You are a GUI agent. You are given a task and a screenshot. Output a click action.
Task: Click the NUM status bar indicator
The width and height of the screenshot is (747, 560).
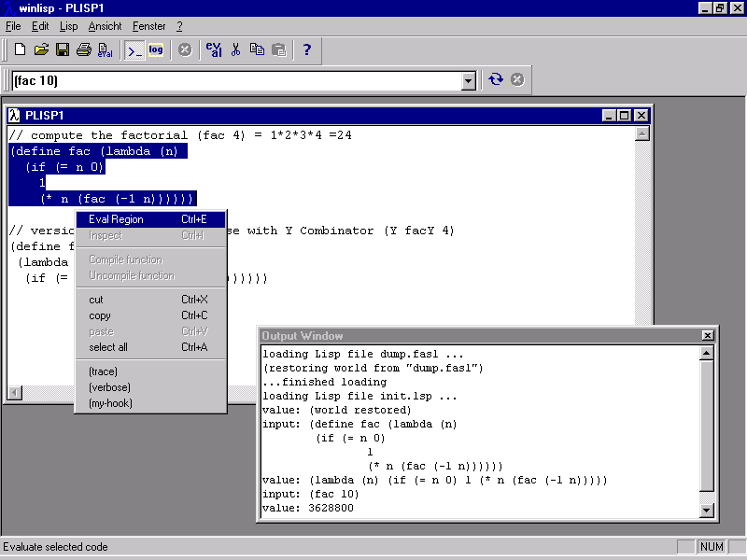pos(712,547)
